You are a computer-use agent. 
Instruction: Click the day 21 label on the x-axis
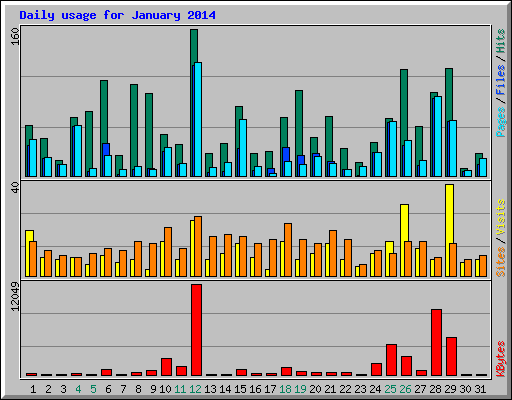pos(330,389)
